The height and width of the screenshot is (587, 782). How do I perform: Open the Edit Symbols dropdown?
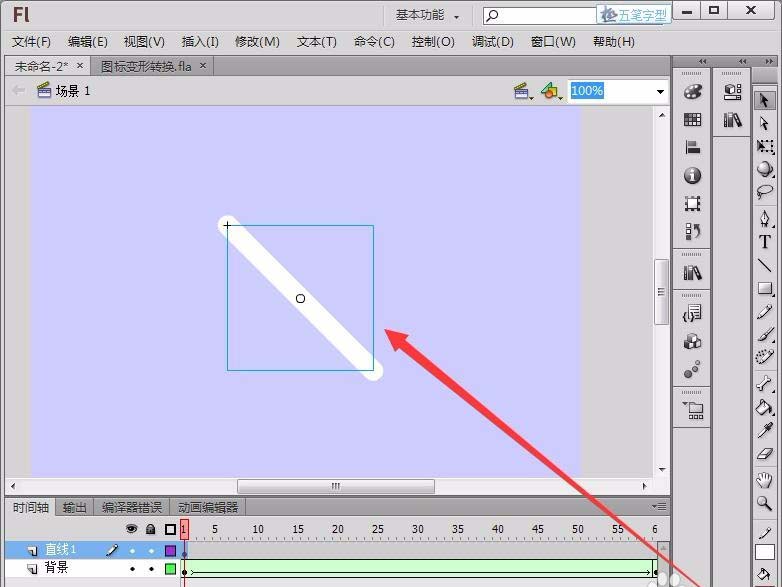click(x=552, y=91)
